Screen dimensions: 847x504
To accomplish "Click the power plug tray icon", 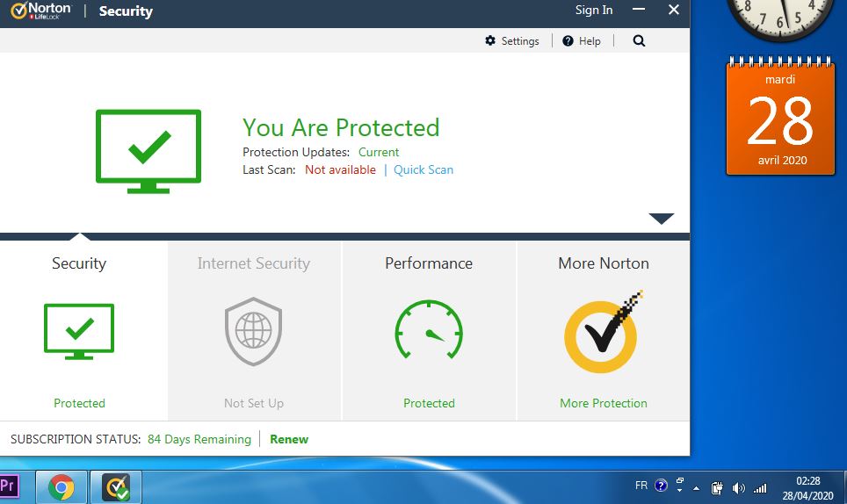I will 717,488.
